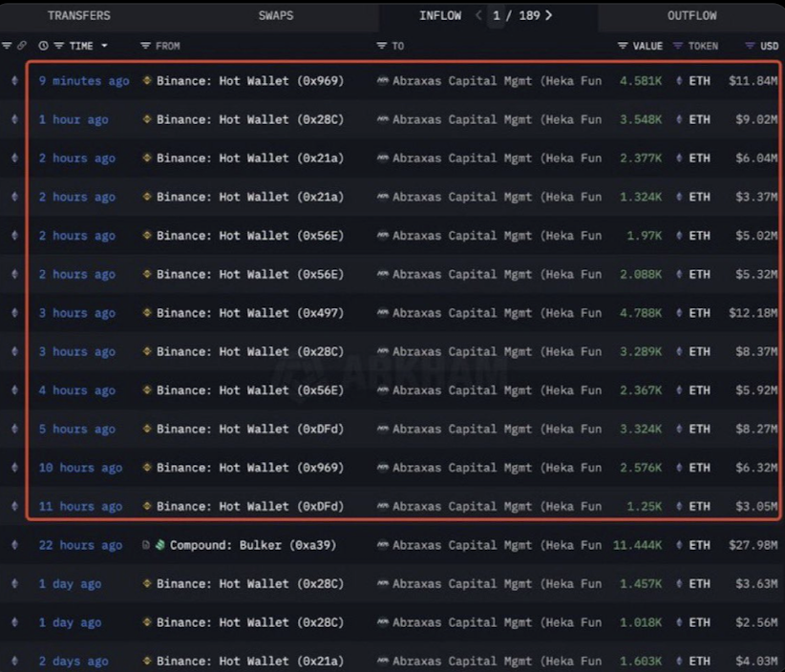Click the 11.444K value cell
Screen dimensions: 785x672
click(x=637, y=545)
